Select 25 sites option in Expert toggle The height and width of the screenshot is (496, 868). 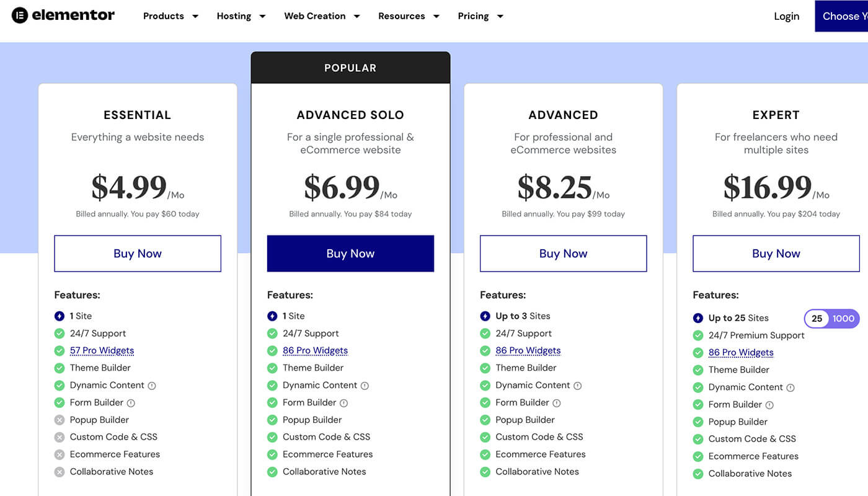(817, 319)
